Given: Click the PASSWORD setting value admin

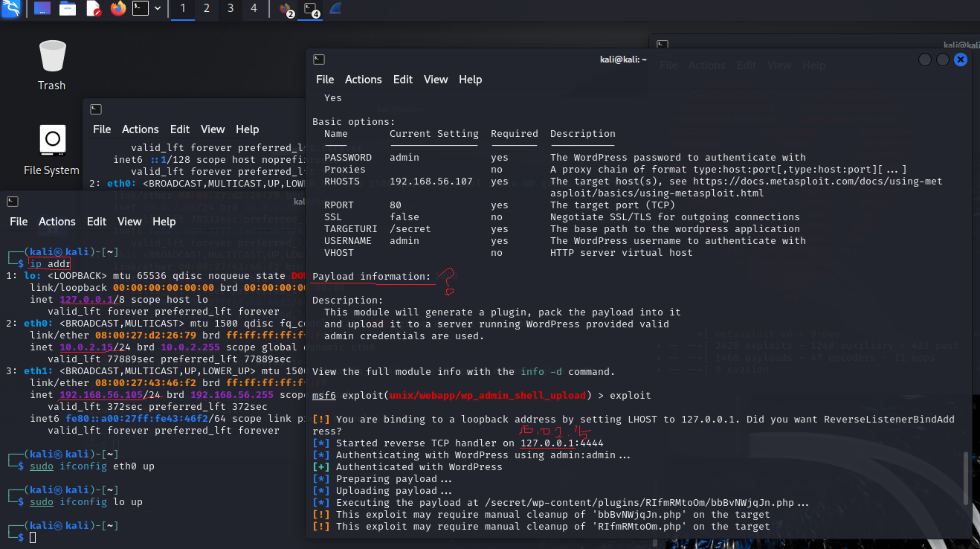Looking at the screenshot, I should 404,157.
